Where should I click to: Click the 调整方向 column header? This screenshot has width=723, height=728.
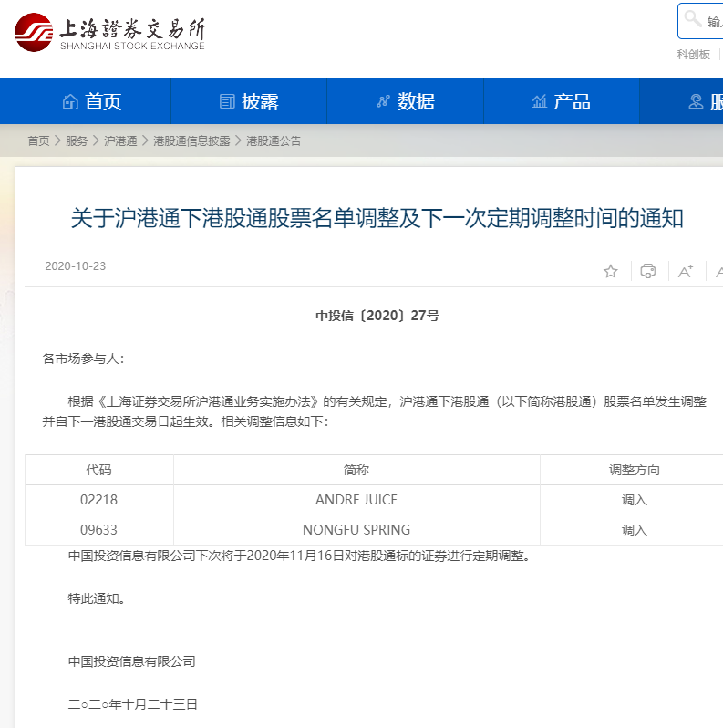coord(634,470)
